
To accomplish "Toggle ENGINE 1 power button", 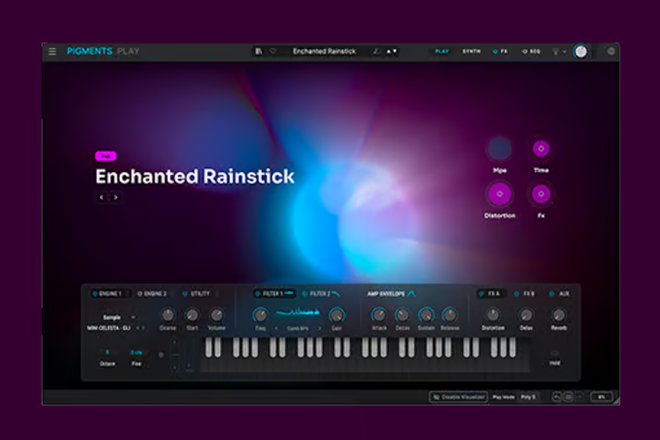I will coord(94,293).
